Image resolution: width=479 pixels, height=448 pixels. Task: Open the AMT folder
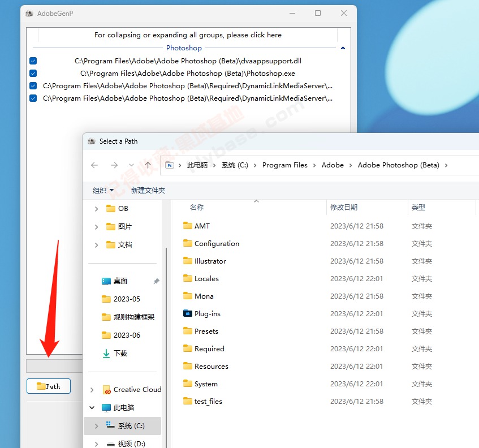click(x=202, y=226)
